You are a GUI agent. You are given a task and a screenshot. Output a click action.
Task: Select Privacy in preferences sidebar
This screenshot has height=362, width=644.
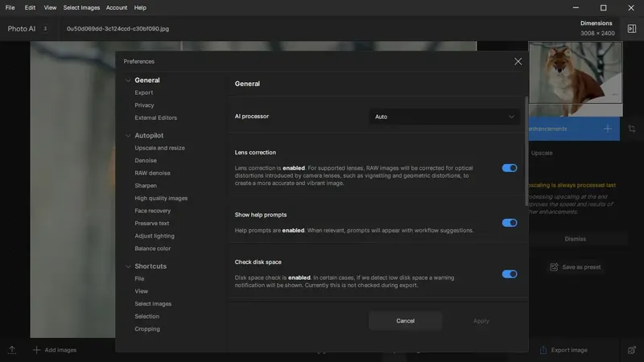coord(144,105)
